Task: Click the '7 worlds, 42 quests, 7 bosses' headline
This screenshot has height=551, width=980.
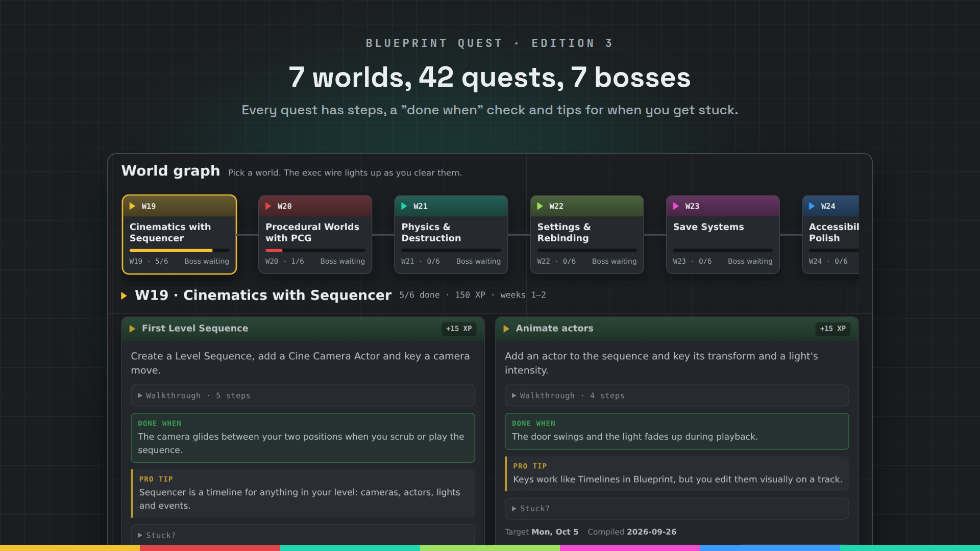Action: pos(489,78)
